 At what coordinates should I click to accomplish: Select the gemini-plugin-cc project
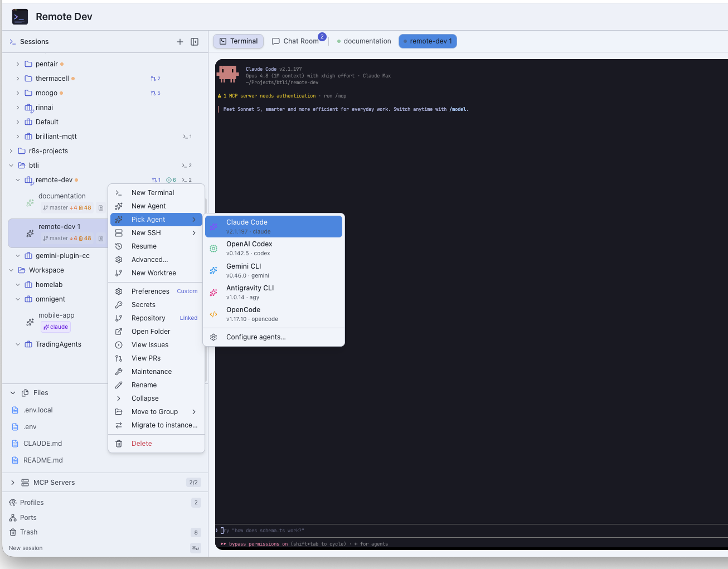click(62, 256)
